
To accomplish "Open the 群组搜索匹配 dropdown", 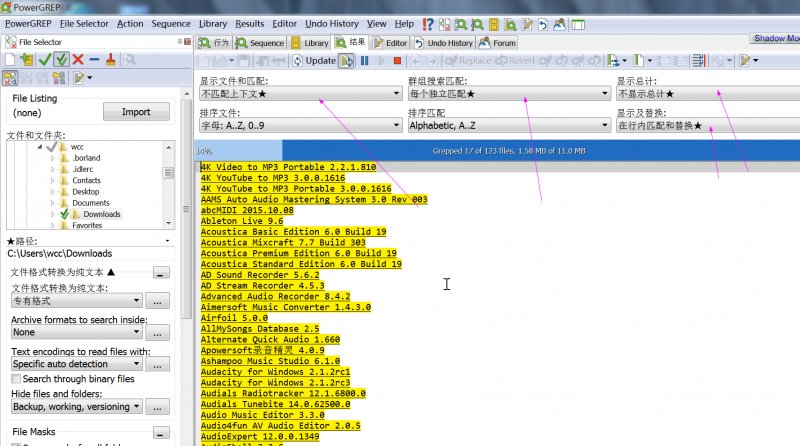I will pyautogui.click(x=509, y=94).
